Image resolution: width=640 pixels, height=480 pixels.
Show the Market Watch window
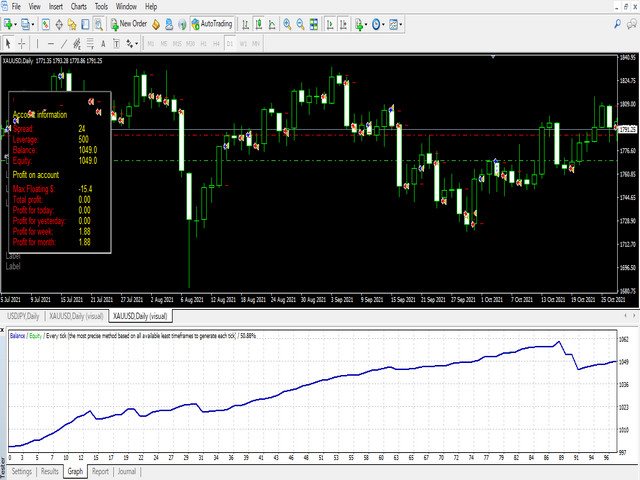point(46,24)
